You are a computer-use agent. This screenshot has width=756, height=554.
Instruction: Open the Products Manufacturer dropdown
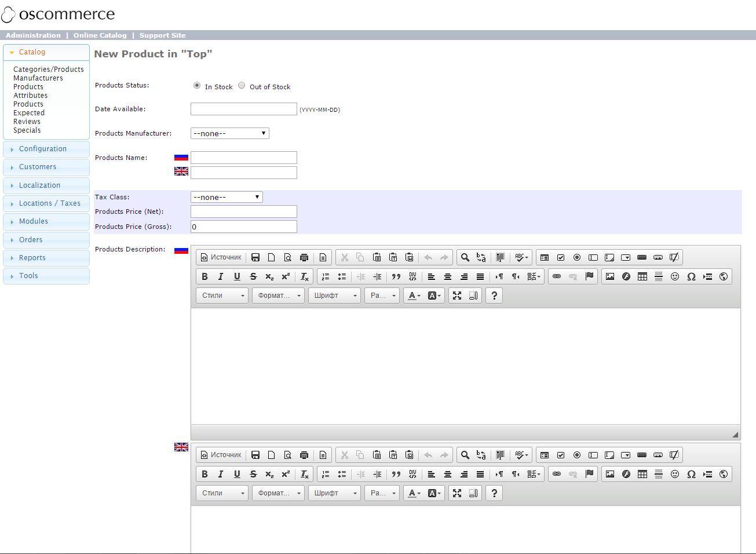point(229,133)
